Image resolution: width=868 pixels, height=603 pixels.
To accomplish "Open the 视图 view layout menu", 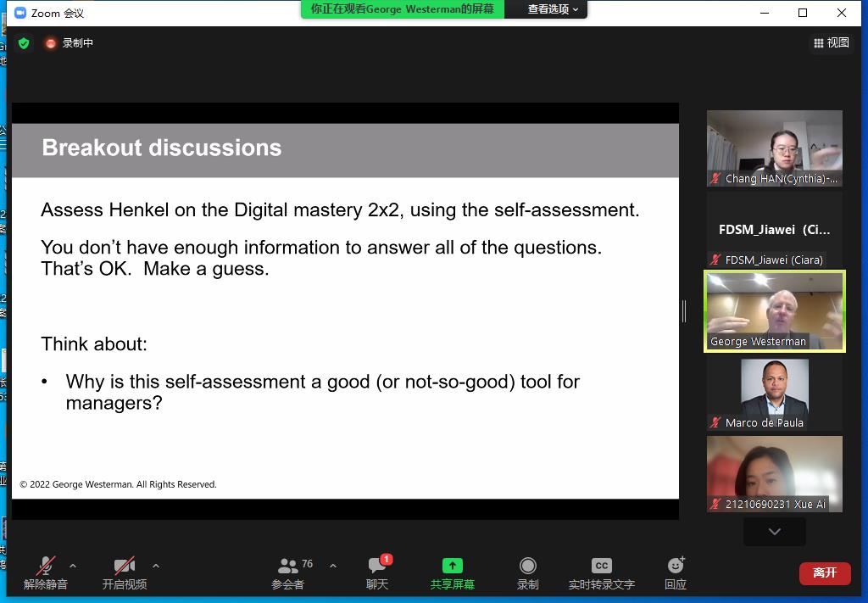I will 832,42.
